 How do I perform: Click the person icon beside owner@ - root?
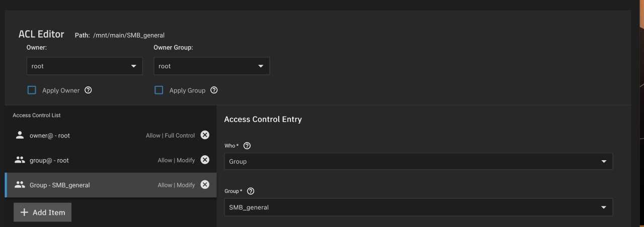(x=20, y=135)
